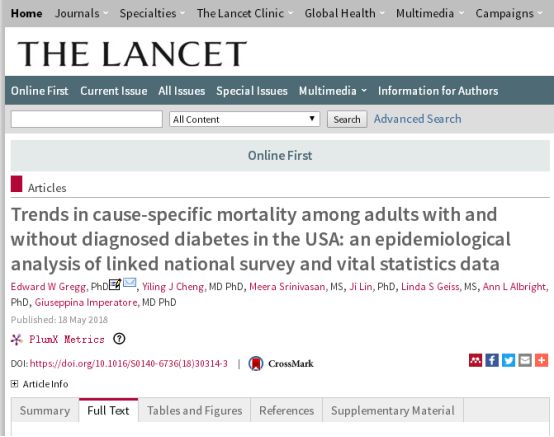Open the PlumX Metrics help question icon
Image resolution: width=554 pixels, height=437 pixels.
[x=119, y=339]
